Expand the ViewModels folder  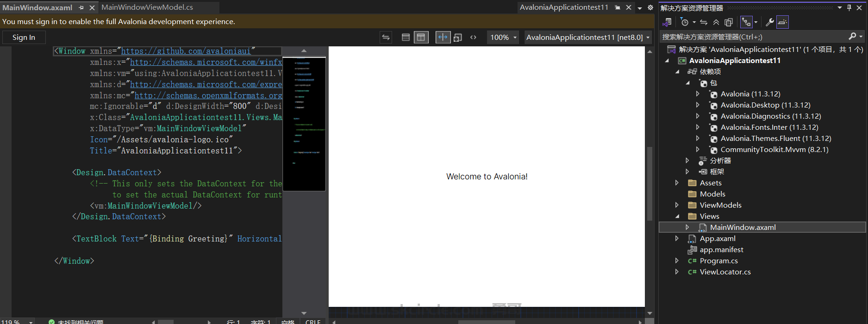click(x=677, y=205)
